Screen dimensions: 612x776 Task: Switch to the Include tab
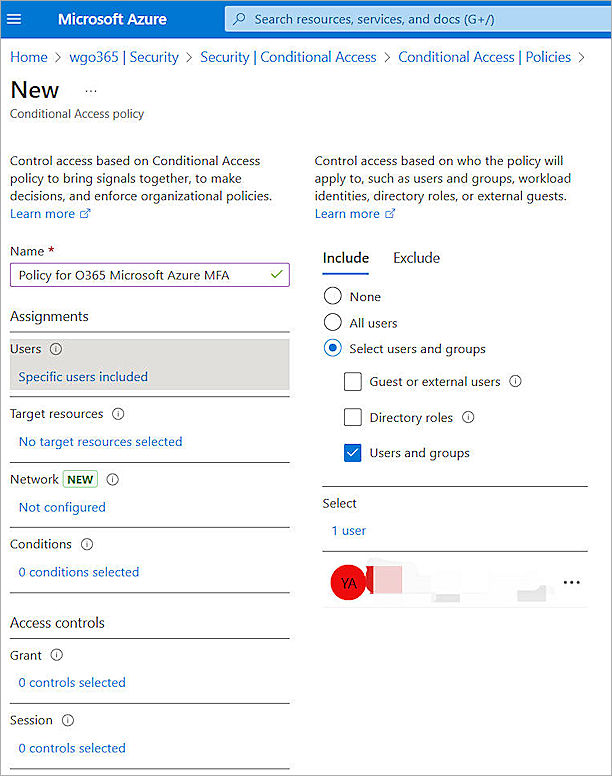click(345, 258)
